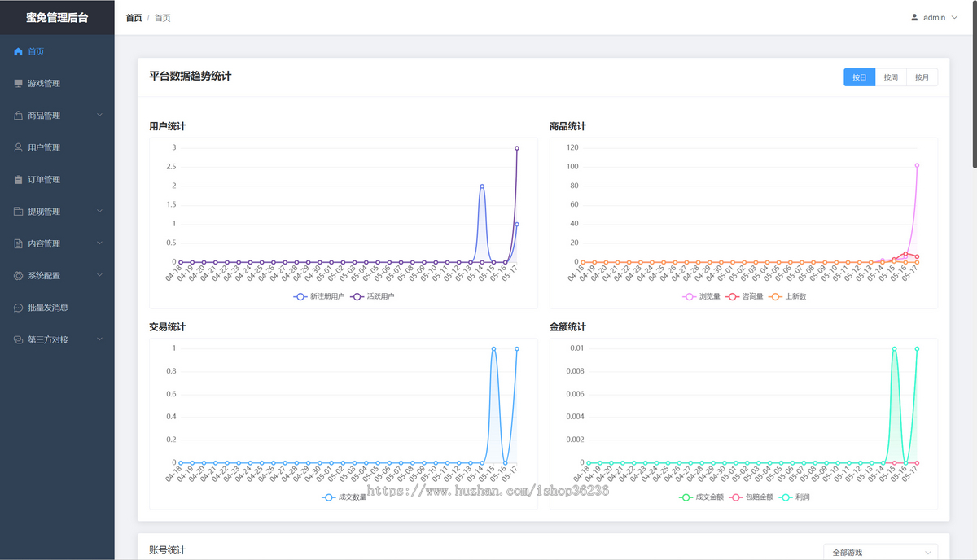
Task: Open the admin account dropdown arrow
Action: coord(954,17)
